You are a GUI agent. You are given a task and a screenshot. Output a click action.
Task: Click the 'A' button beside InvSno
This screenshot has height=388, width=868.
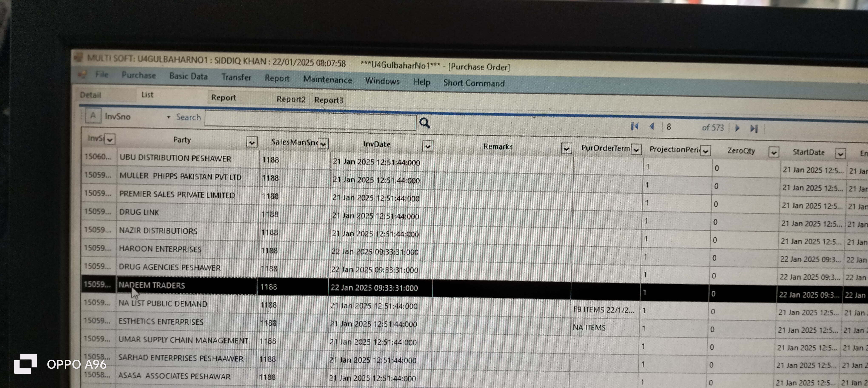(x=93, y=116)
